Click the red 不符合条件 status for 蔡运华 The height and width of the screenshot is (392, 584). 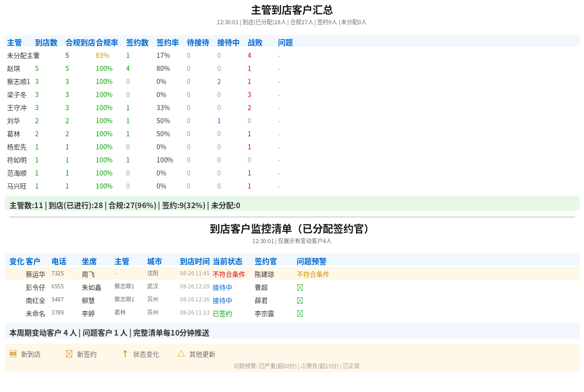coord(229,274)
